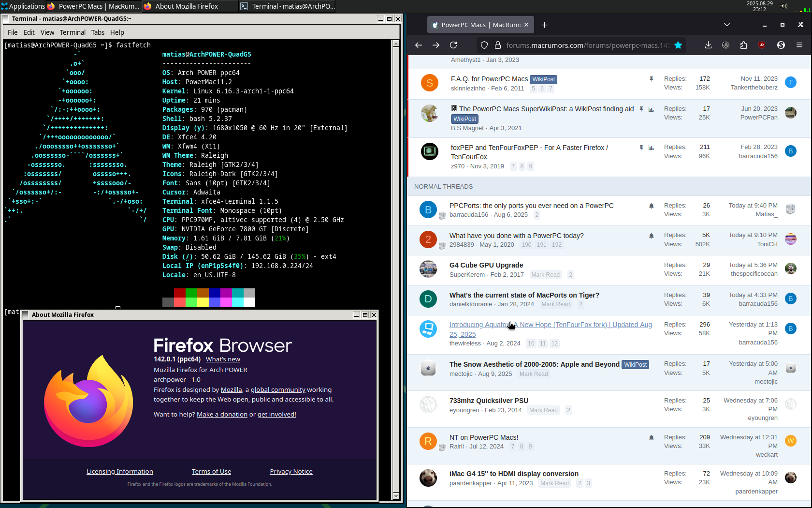Click Mark Read on the G4 Cube GPU Upgrade thread
The width and height of the screenshot is (812, 508).
(x=545, y=275)
